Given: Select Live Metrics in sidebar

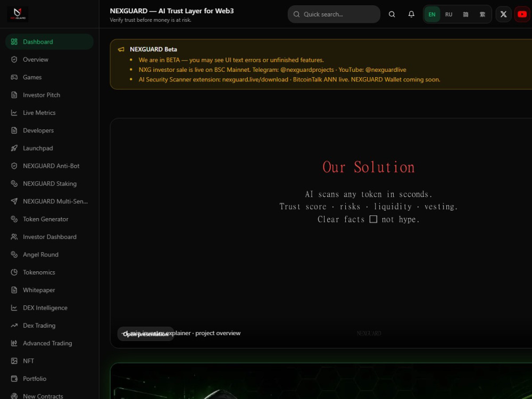Looking at the screenshot, I should 49,113.
